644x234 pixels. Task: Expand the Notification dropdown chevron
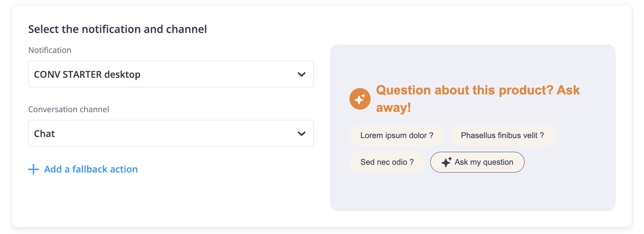302,74
